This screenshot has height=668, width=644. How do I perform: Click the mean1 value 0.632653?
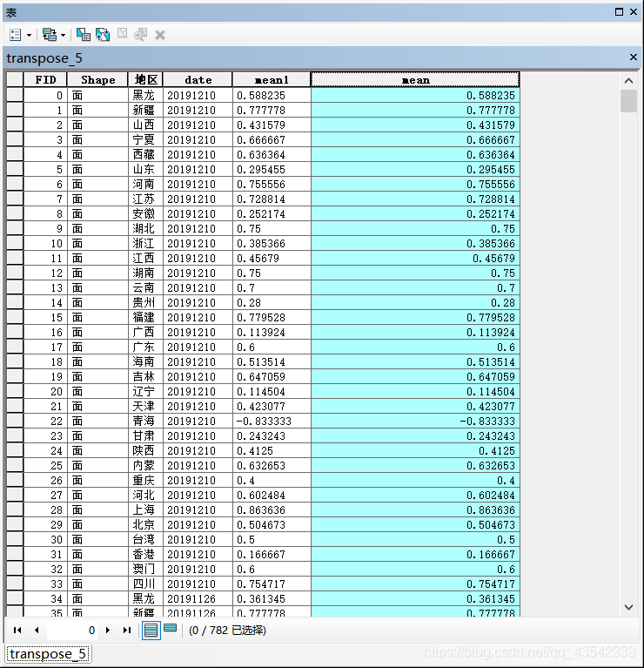[272, 465]
